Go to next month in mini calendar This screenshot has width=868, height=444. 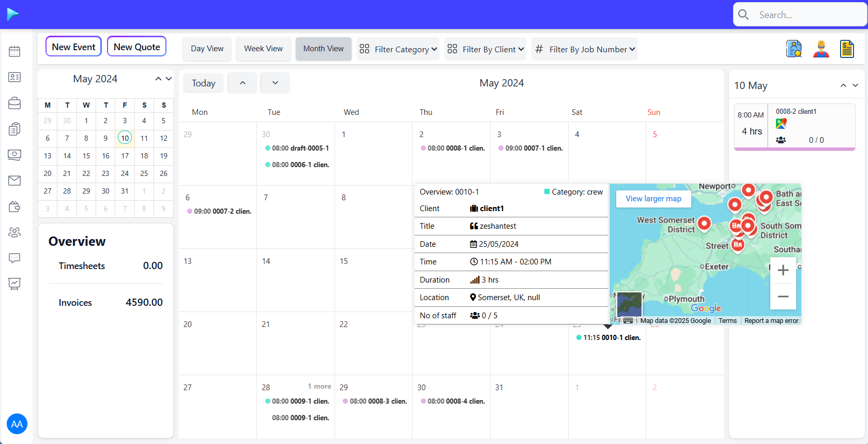(x=169, y=79)
